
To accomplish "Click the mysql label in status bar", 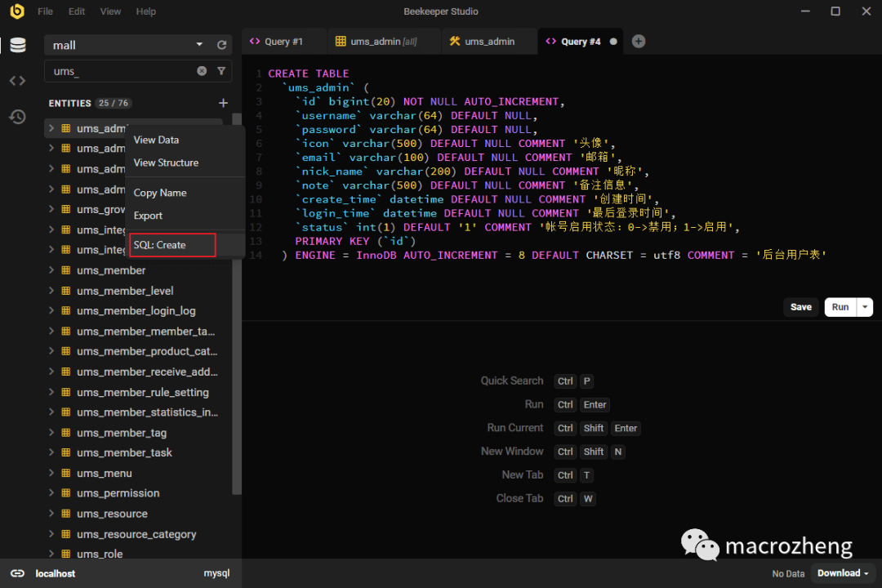I will pos(216,572).
